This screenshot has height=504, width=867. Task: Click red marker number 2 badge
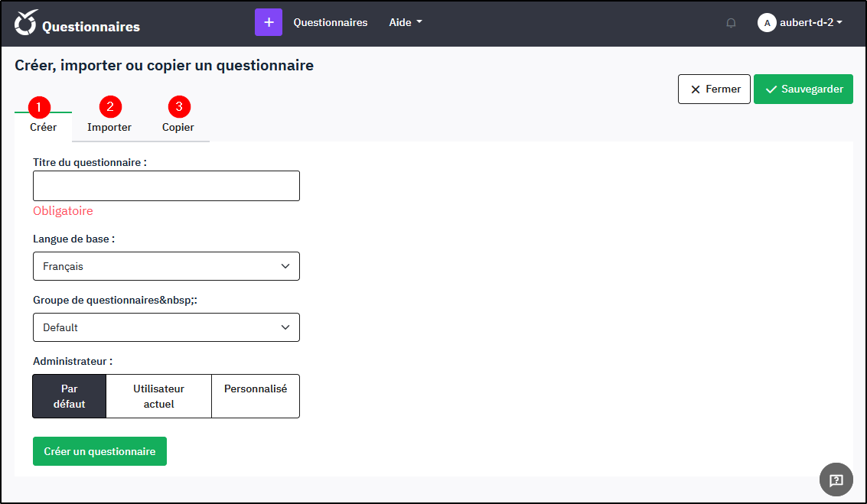[x=110, y=106]
